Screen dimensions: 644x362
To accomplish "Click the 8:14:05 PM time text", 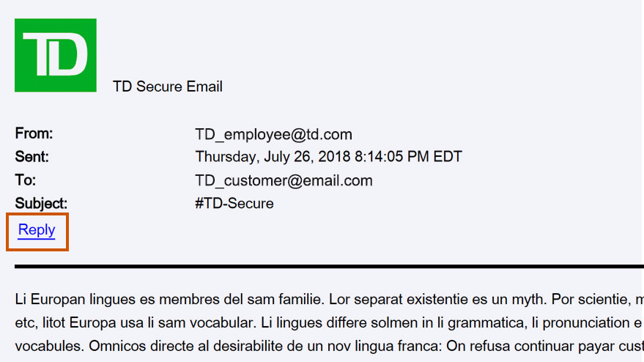I will [x=392, y=157].
